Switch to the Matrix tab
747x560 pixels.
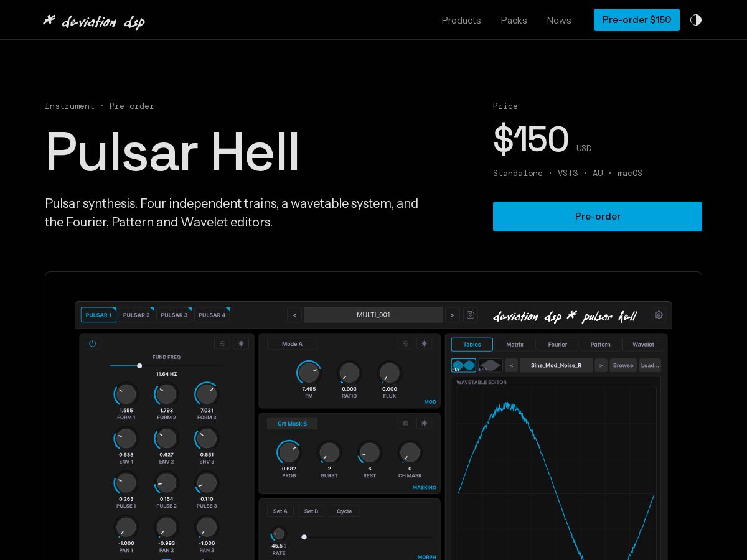[x=515, y=344]
